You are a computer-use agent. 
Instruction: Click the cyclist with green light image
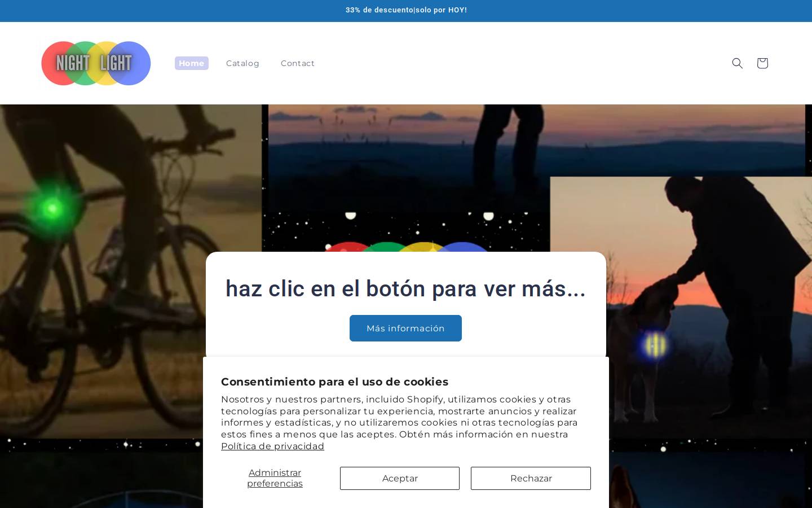(130, 271)
